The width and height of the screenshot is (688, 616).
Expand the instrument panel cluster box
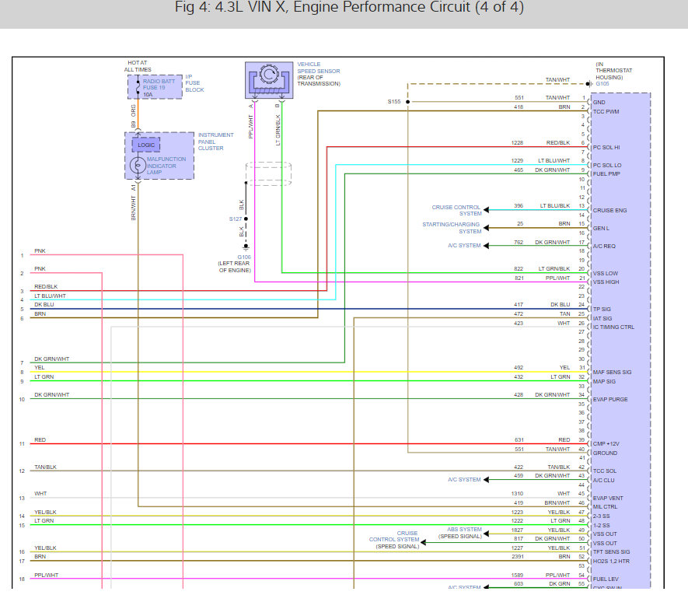159,156
